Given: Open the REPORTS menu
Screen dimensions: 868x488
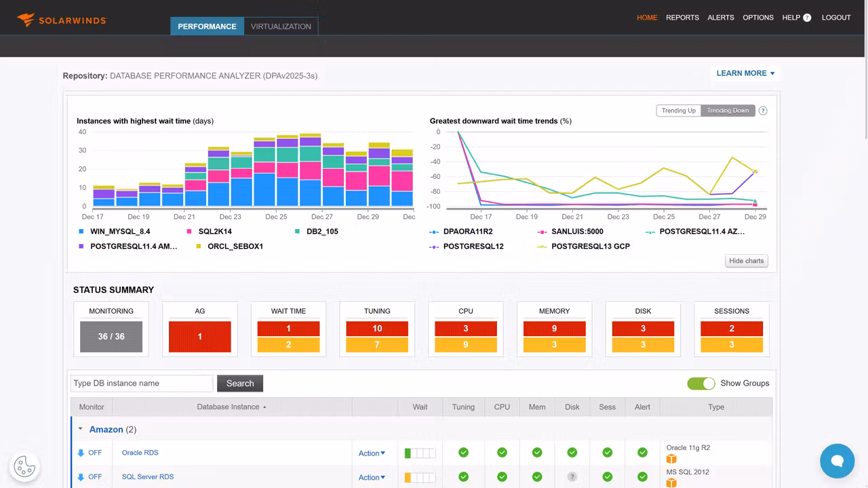Looking at the screenshot, I should (682, 18).
